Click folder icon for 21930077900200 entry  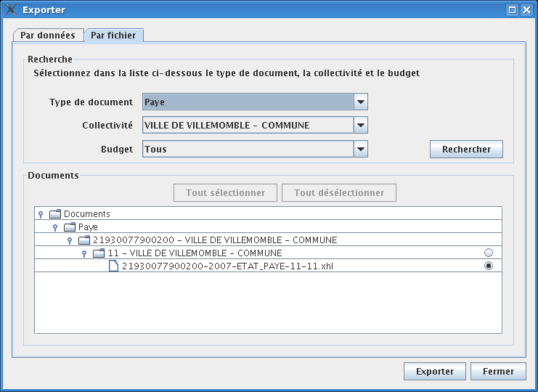[x=84, y=240]
